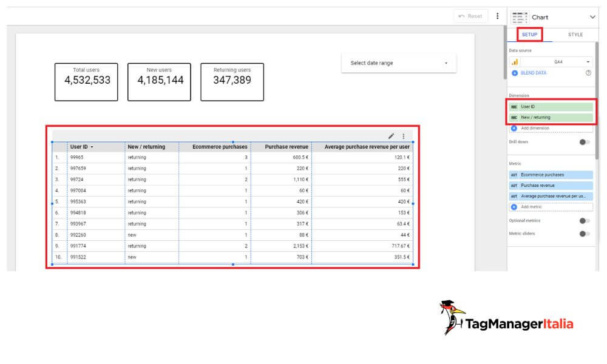Click the User ID cell 991774
The height and width of the screenshot is (364, 607).
pyautogui.click(x=78, y=246)
